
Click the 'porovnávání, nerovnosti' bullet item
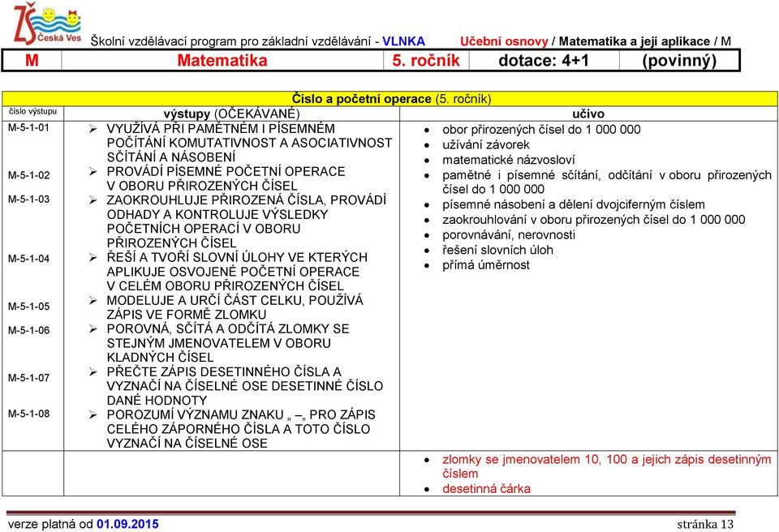[x=509, y=235]
